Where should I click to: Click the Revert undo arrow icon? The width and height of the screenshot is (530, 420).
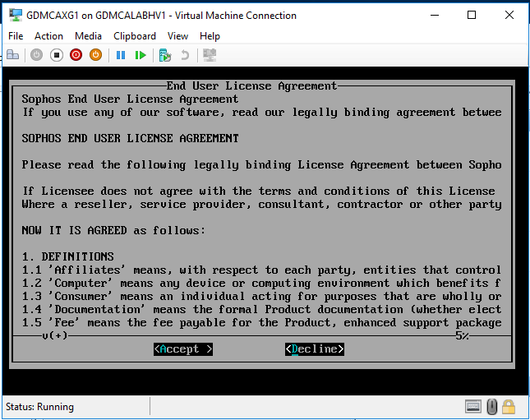(x=185, y=55)
